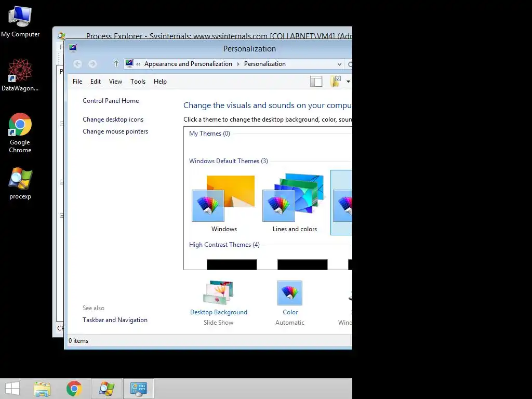Viewport: 532px width, 399px height.
Task: Launch Google Chrome from the desktop
Action: [20, 132]
